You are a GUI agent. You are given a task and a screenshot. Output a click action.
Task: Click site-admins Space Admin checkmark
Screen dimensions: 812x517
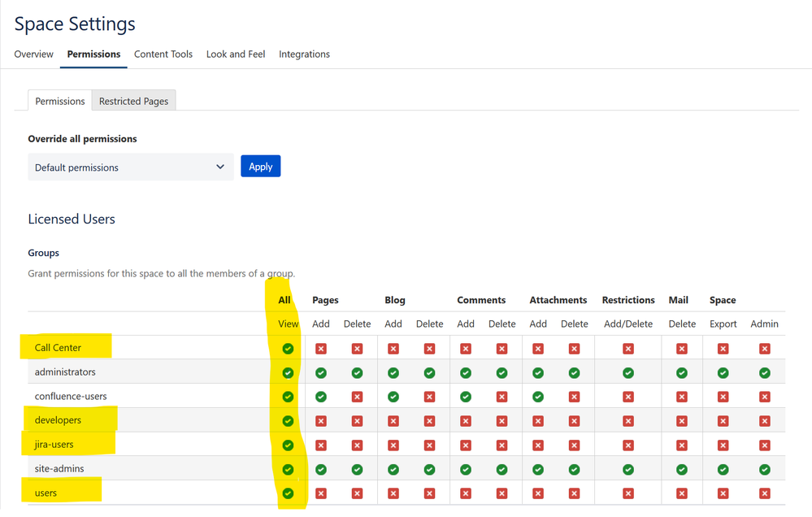[x=764, y=470]
